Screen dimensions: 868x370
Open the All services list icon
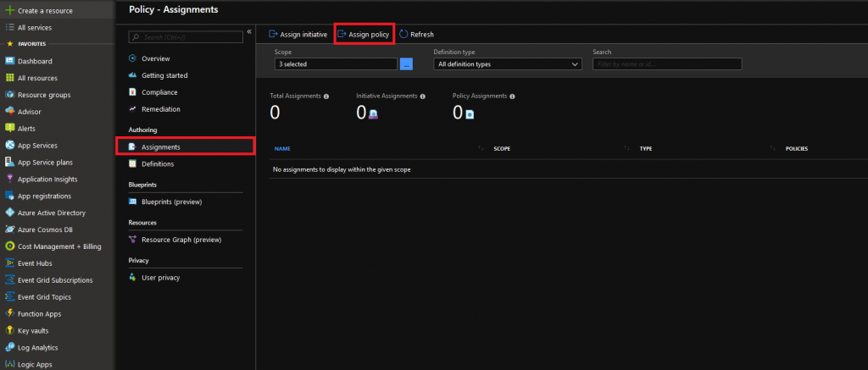pos(9,27)
